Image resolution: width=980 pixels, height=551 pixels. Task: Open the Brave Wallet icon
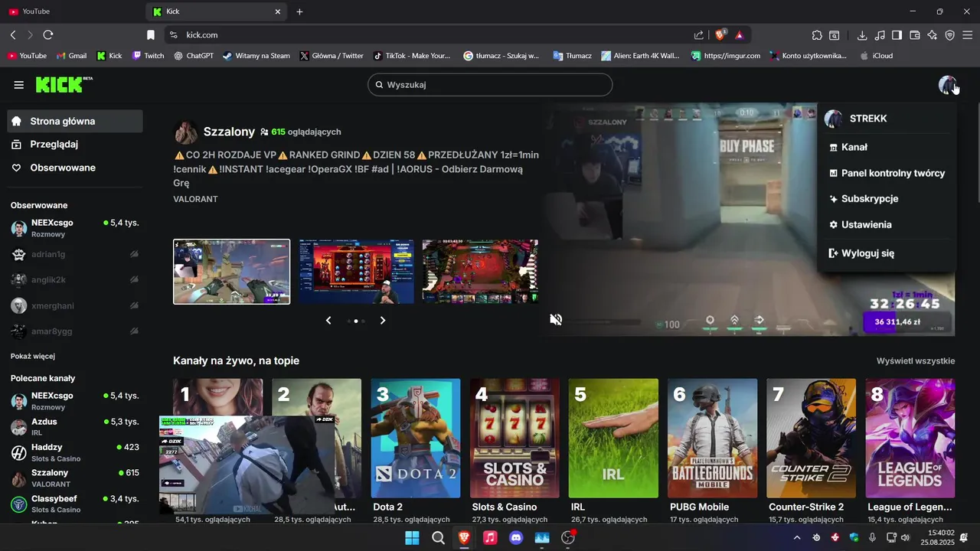tap(915, 35)
